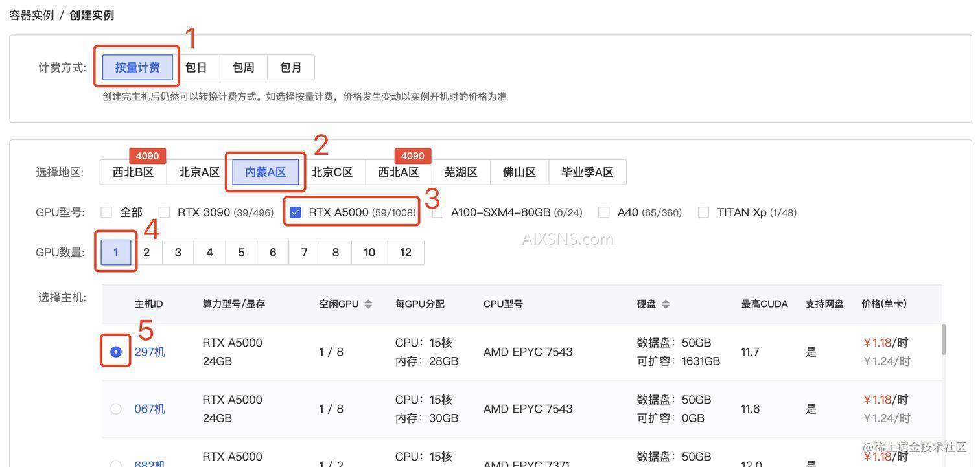Set GPU数量 to 8
The width and height of the screenshot is (980, 467).
(x=335, y=252)
